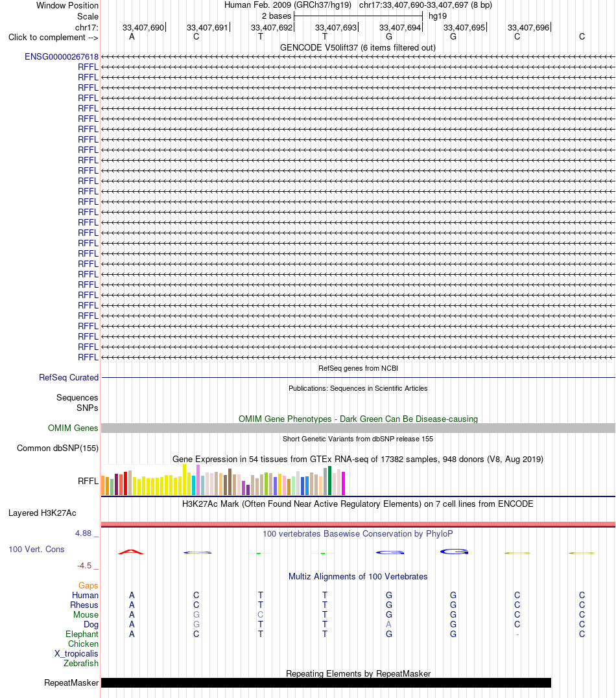616x698 pixels.
Task: Click the RefSeq Curated track label
Action: (x=69, y=377)
